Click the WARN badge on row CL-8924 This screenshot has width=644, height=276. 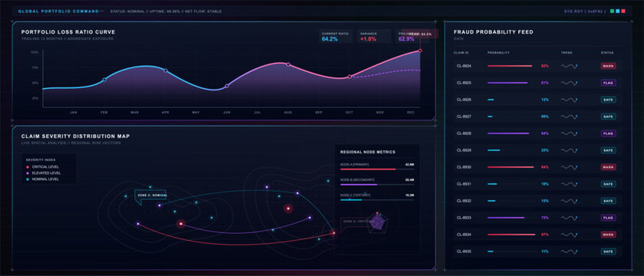pos(608,66)
